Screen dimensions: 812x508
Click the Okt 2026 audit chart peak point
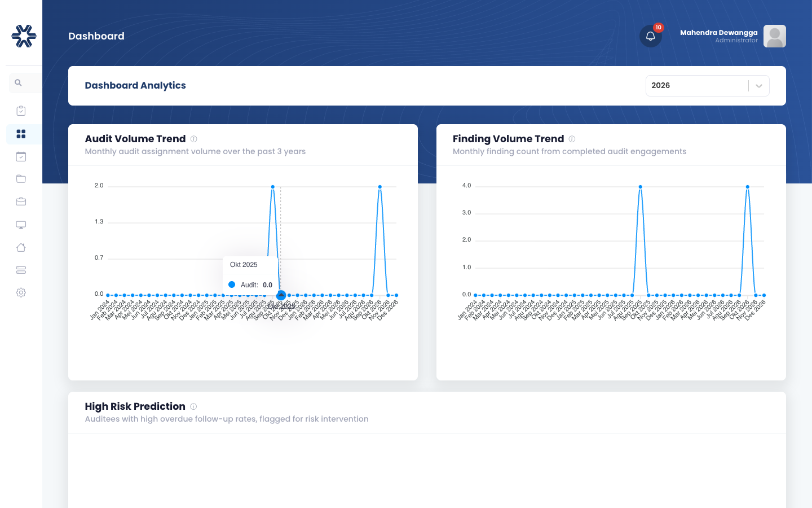pos(380,187)
